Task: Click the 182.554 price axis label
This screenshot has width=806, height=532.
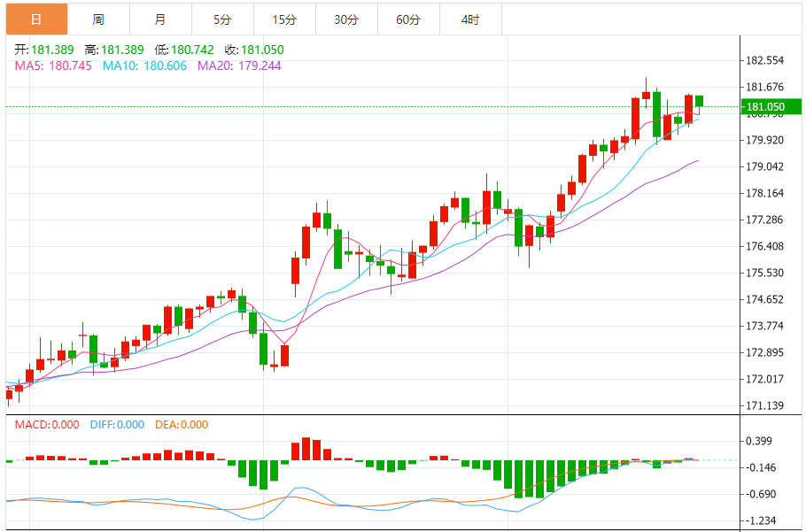Action: pos(765,60)
